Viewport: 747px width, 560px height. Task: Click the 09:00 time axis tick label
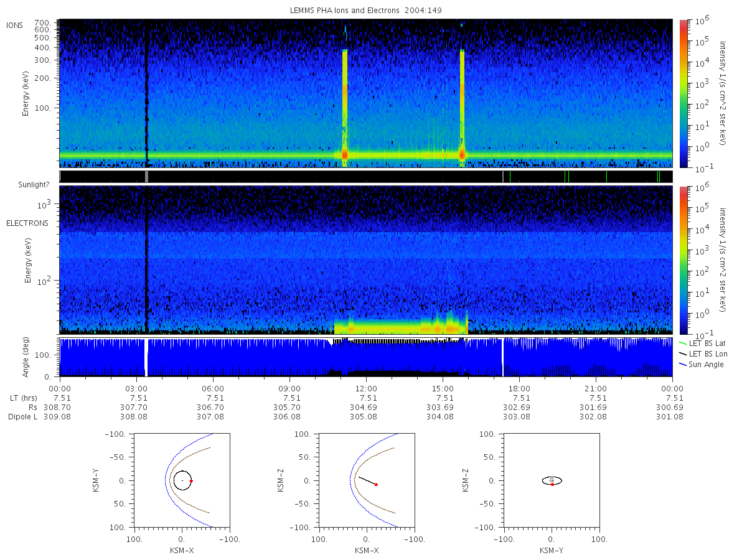(x=289, y=388)
